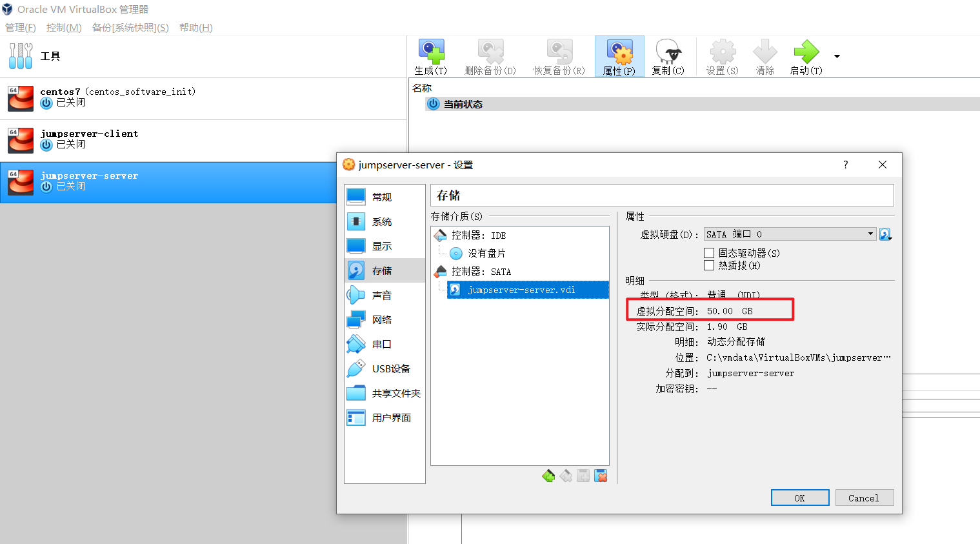Select the 当前状态 snapshot row
The width and height of the screenshot is (980, 544).
(x=702, y=104)
